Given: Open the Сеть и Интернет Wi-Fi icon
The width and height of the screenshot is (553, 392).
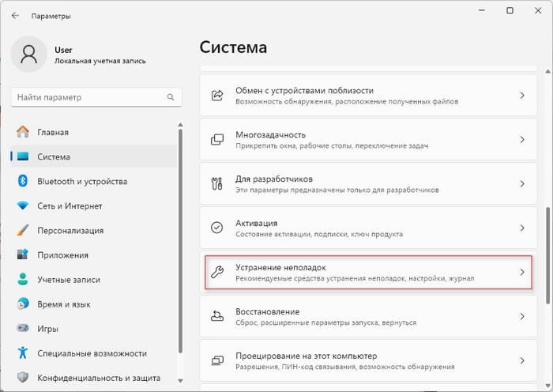Looking at the screenshot, I should (x=22, y=205).
